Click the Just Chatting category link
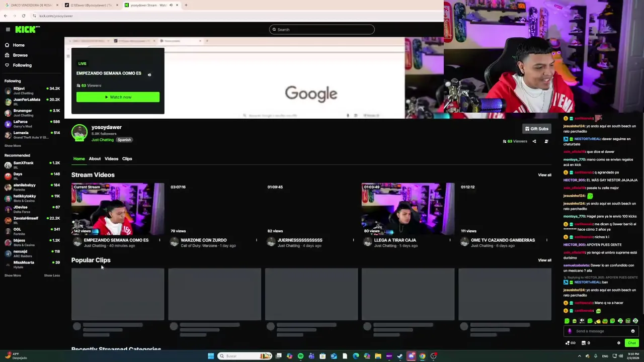 point(102,140)
